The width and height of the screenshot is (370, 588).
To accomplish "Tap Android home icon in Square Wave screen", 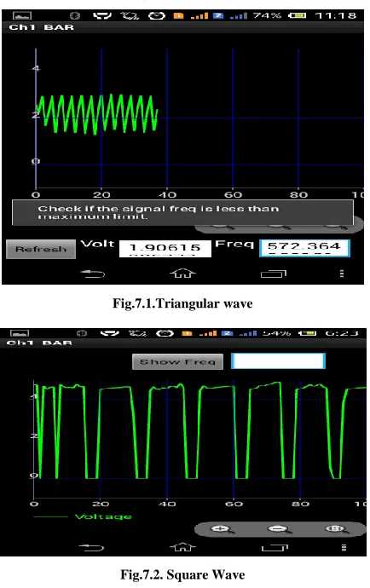I will tap(182, 547).
